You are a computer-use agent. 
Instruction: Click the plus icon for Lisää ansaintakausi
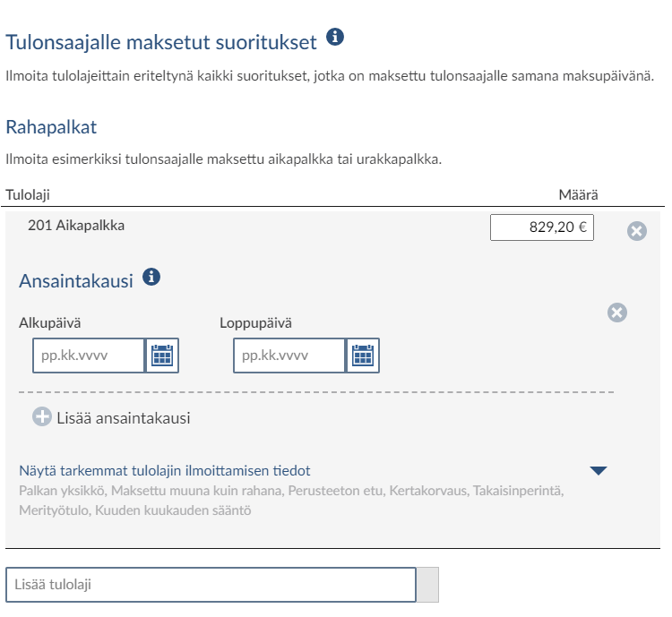(x=42, y=416)
